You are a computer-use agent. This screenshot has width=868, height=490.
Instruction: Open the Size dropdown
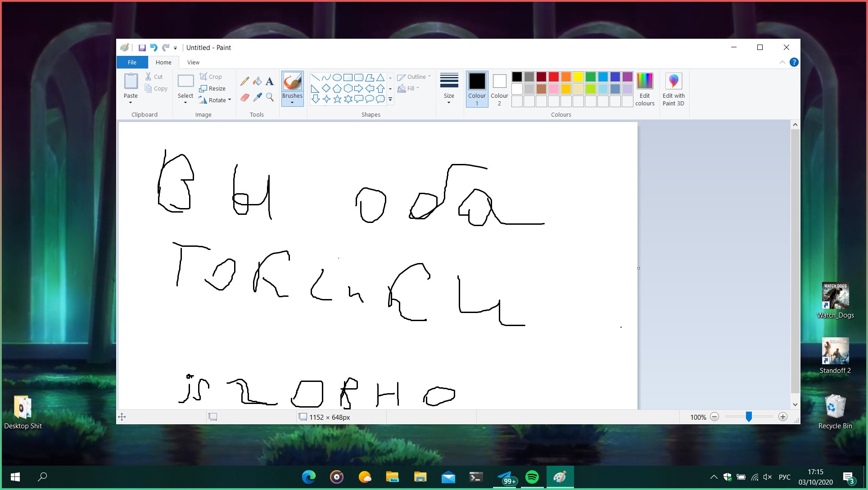pos(449,90)
